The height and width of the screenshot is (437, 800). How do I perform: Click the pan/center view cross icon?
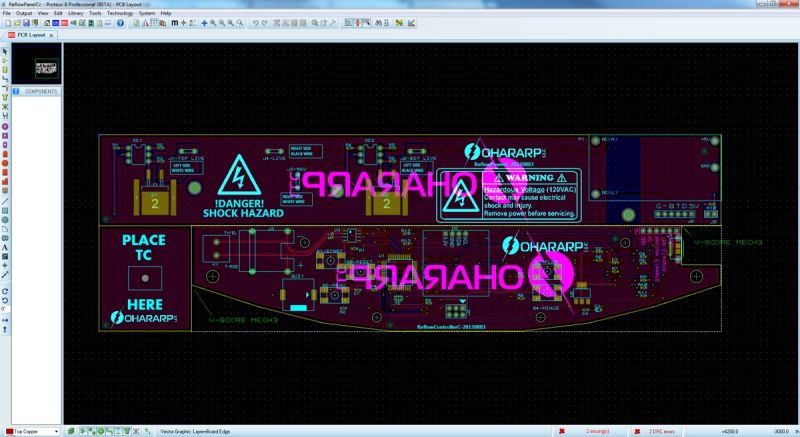tap(204, 23)
